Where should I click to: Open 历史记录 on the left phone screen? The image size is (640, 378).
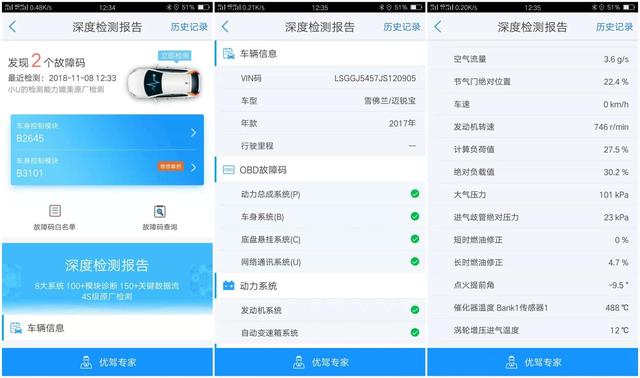(x=189, y=27)
